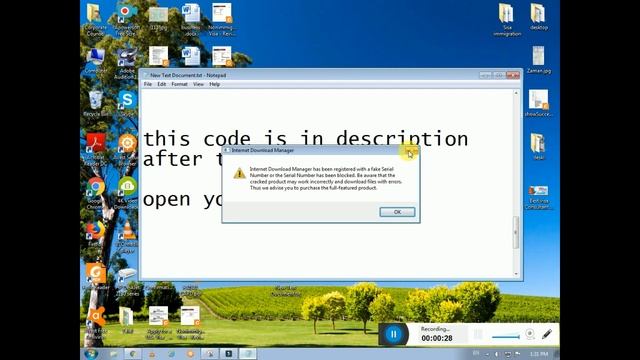
Task: Click the Notepad vertical scrollbar down arrow
Action: point(516,274)
